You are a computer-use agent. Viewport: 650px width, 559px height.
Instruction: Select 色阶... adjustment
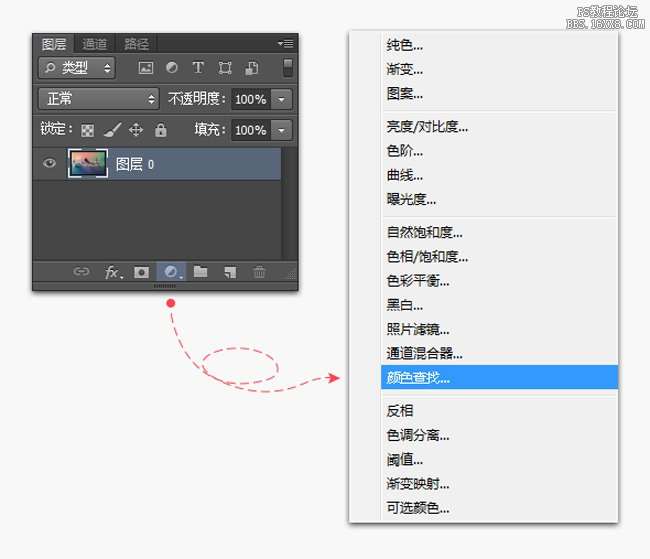pyautogui.click(x=499, y=151)
